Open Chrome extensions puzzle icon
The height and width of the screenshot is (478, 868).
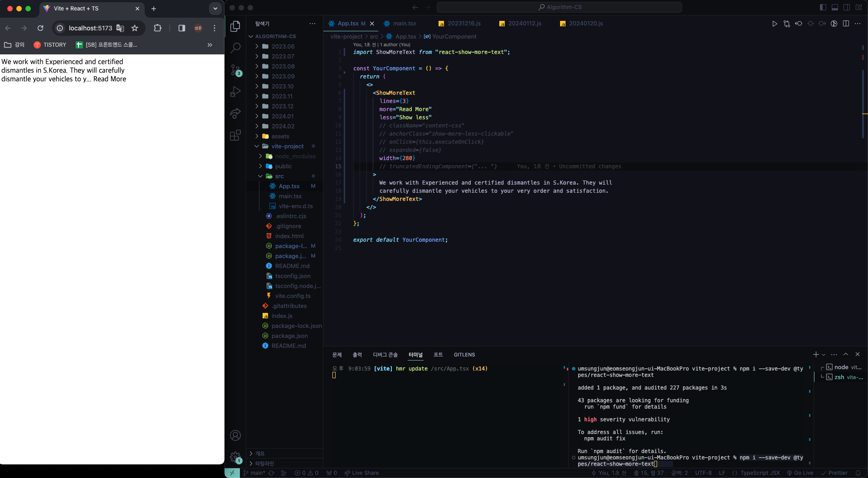(157, 28)
